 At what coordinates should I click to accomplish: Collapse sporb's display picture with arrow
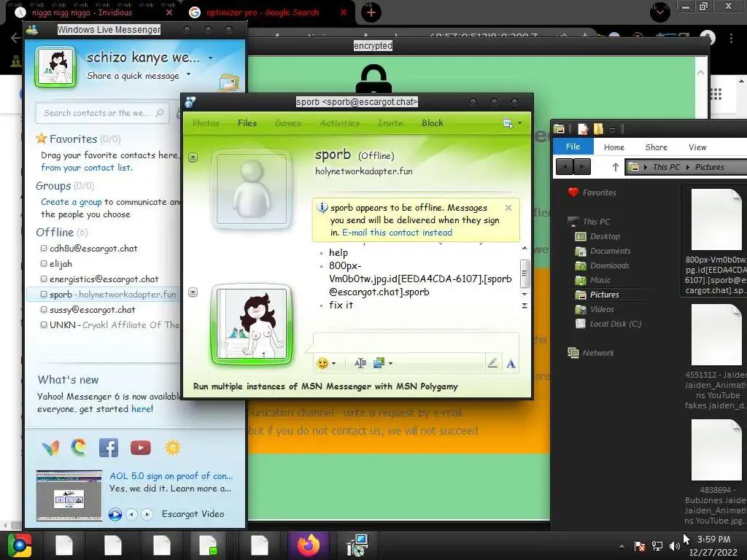coord(193,157)
